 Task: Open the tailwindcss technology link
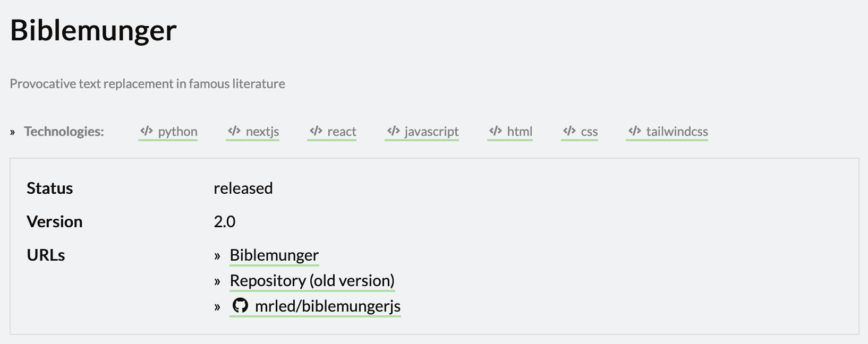click(x=677, y=132)
